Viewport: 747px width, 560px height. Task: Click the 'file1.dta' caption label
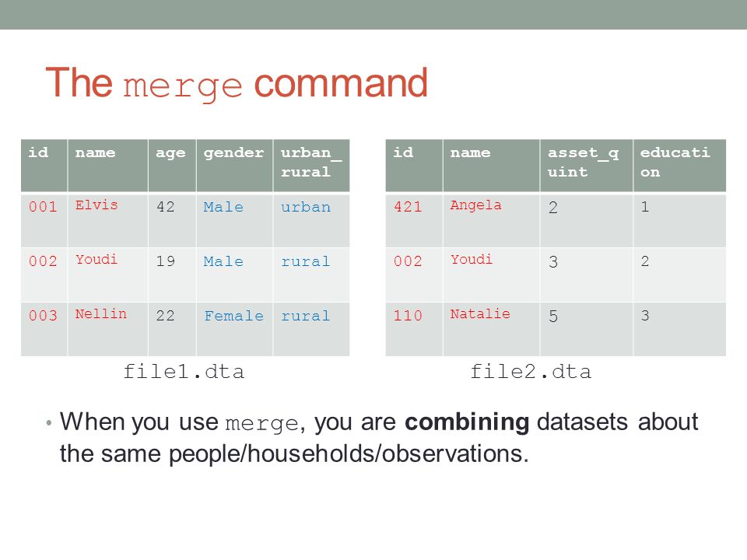(184, 372)
